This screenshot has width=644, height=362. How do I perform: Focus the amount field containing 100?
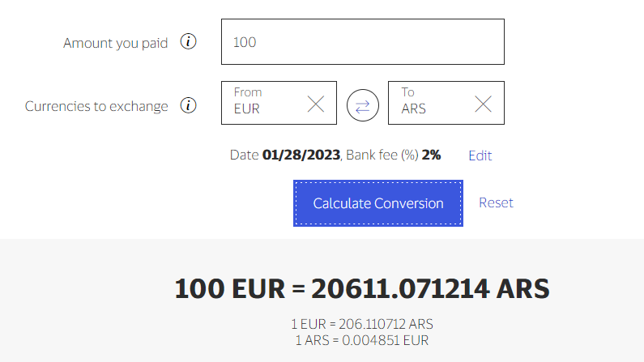pos(362,42)
